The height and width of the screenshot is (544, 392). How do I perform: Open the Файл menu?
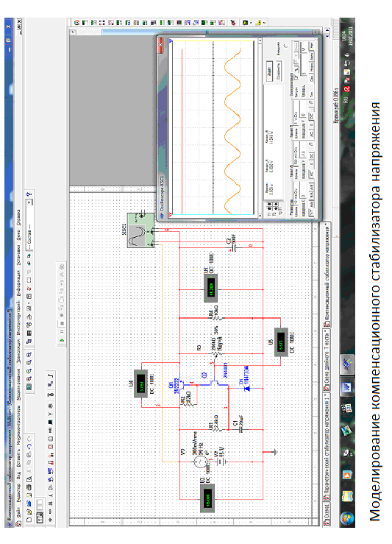click(18, 512)
